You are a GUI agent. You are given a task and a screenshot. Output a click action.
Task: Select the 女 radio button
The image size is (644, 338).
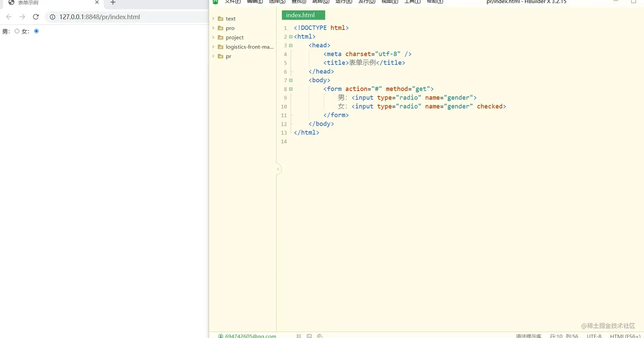pos(36,31)
